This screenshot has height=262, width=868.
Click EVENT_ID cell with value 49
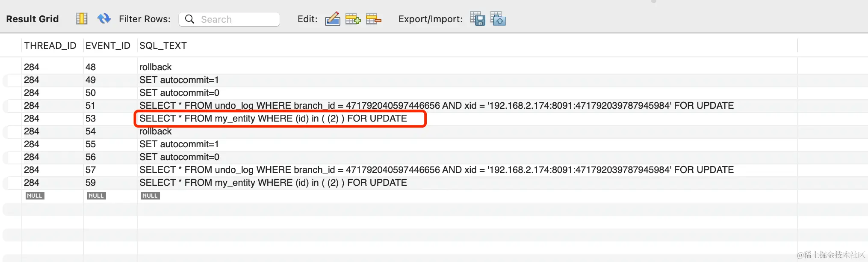coord(110,80)
